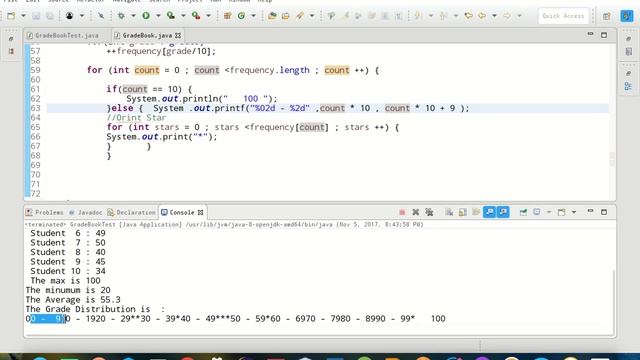Toggle Show Console on Standard Error Changes
This screenshot has height=360, width=640.
coord(503,212)
